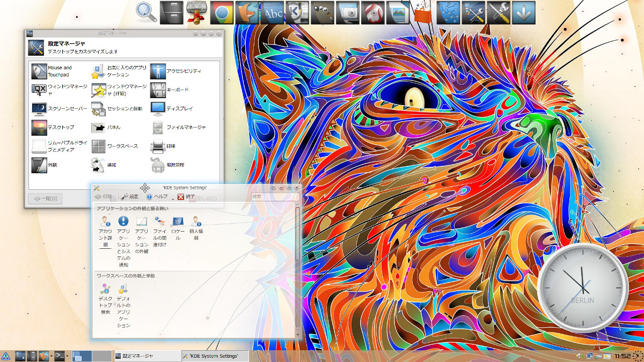Launch GIMP from top dock

click(x=323, y=12)
